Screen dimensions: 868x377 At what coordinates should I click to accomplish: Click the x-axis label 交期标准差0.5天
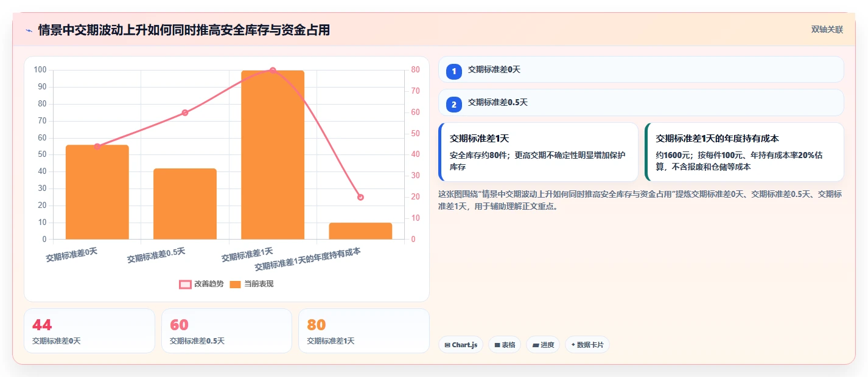pos(156,255)
